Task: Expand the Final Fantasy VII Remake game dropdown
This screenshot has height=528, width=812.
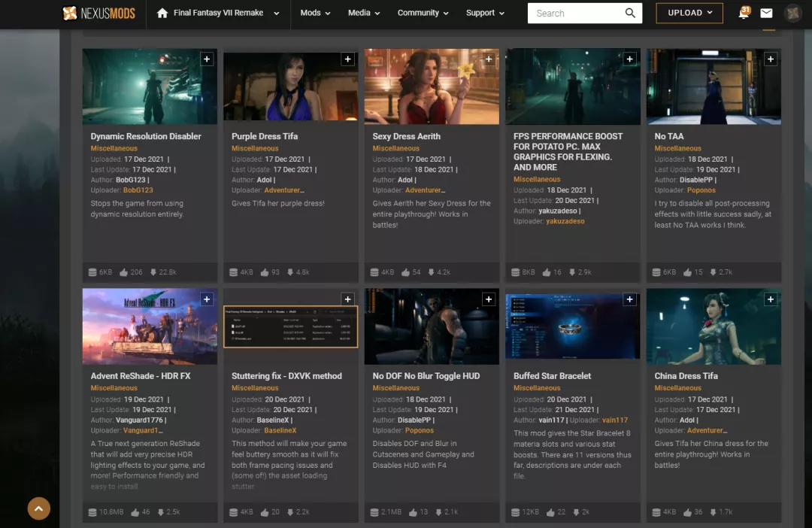Action: pyautogui.click(x=277, y=14)
